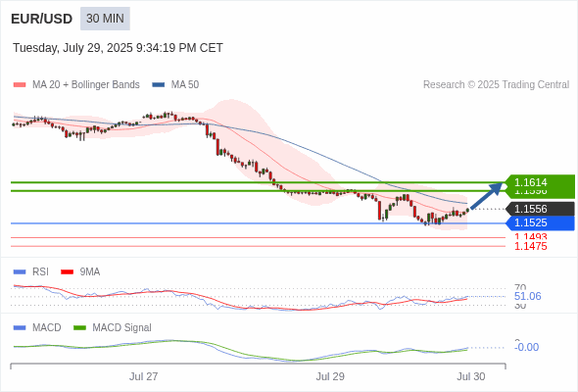Screen dimensions: 578x392
Task: Open the Trading Central research credit
Action: 496,85
